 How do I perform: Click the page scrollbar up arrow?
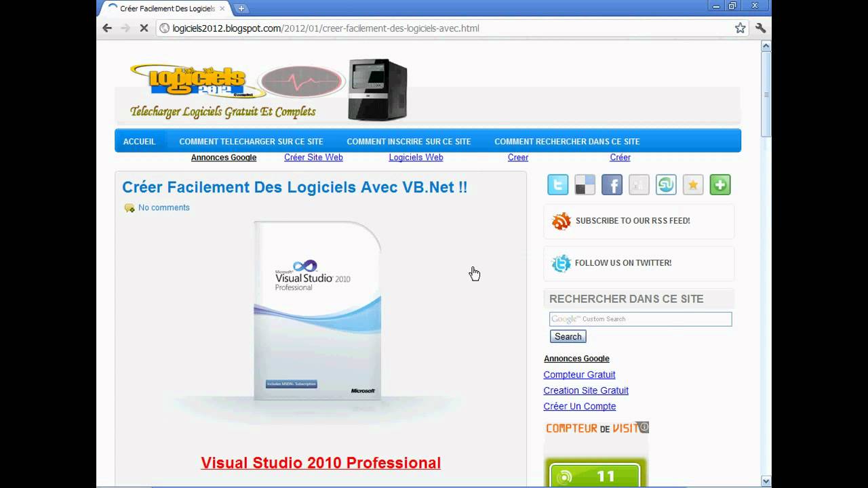click(766, 46)
